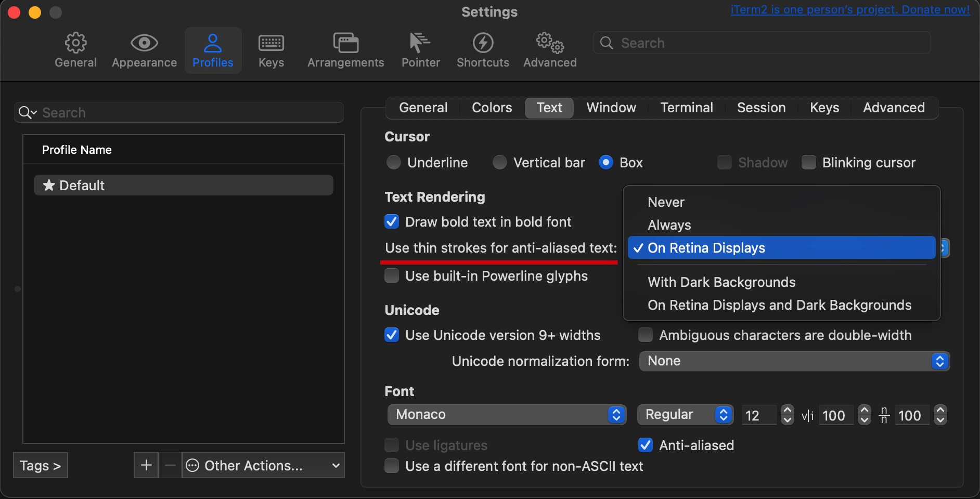Open the Monaco font dropdown
The width and height of the screenshot is (980, 499).
(x=506, y=415)
